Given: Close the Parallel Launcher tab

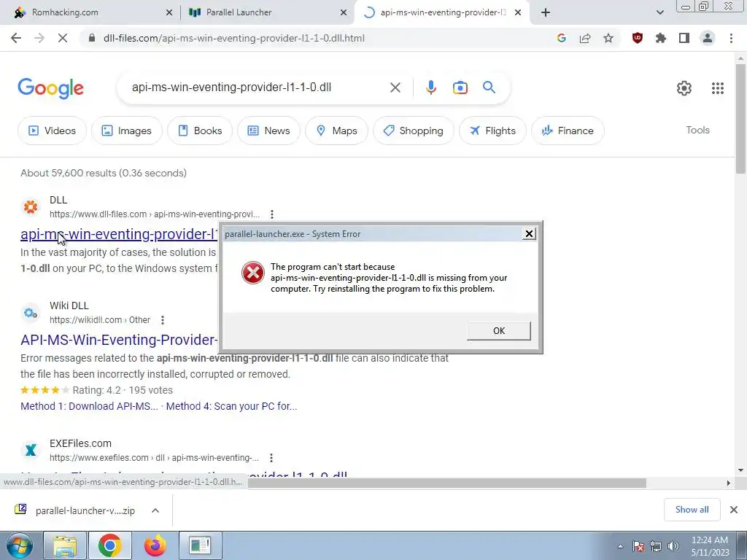Looking at the screenshot, I should click(343, 12).
